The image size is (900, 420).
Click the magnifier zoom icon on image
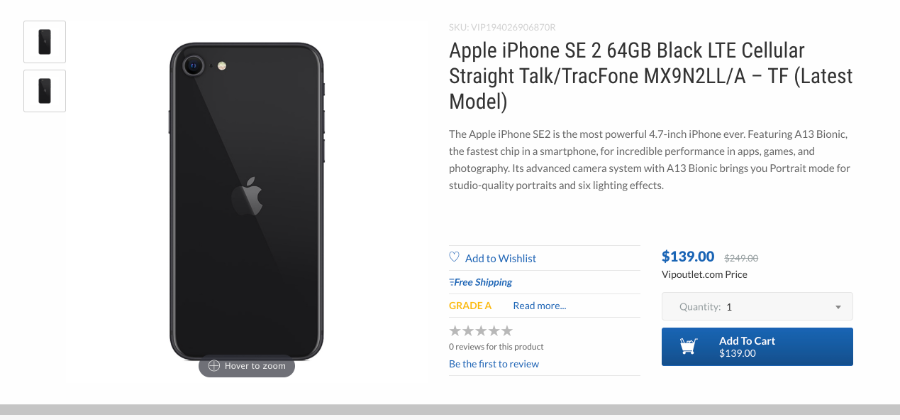pos(214,365)
